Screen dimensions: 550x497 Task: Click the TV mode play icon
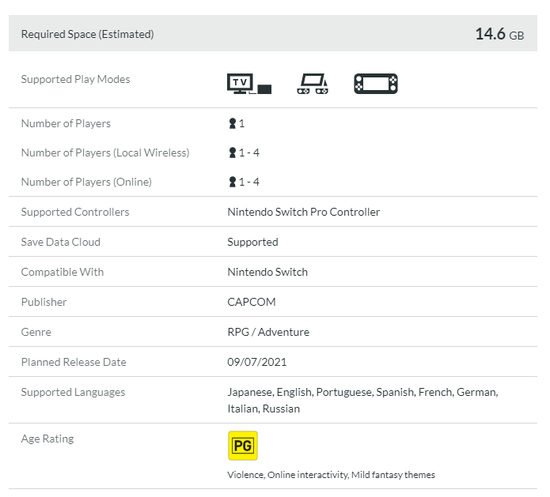pyautogui.click(x=249, y=83)
